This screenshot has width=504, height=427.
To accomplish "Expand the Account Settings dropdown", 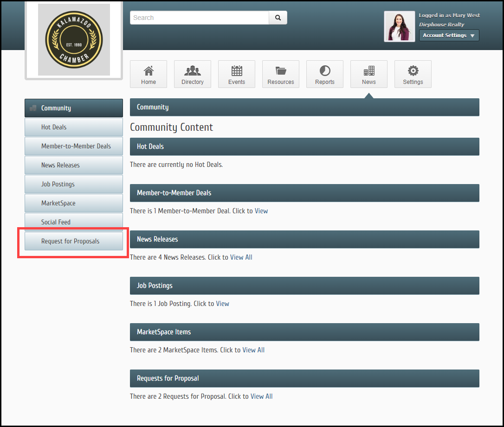I will click(x=449, y=35).
